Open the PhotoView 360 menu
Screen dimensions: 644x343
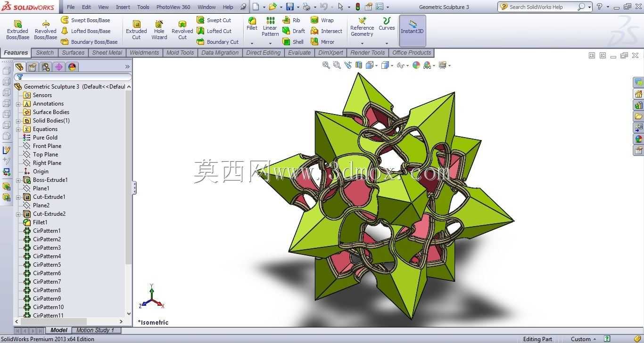[173, 7]
